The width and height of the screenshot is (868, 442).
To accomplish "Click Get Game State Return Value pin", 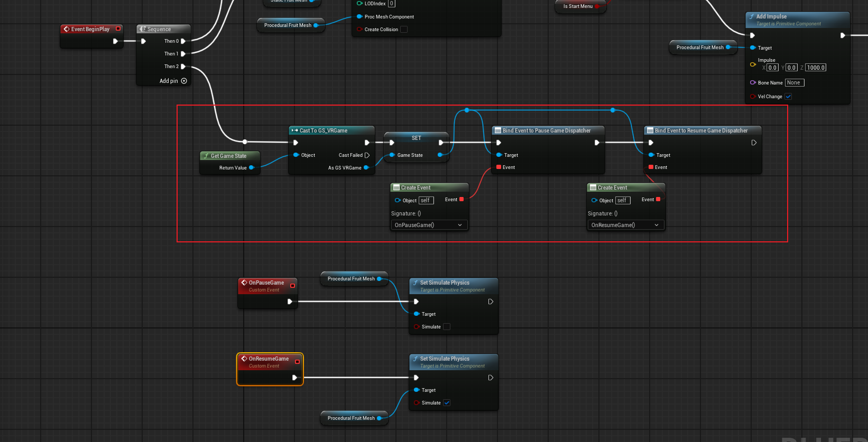I will [252, 168].
